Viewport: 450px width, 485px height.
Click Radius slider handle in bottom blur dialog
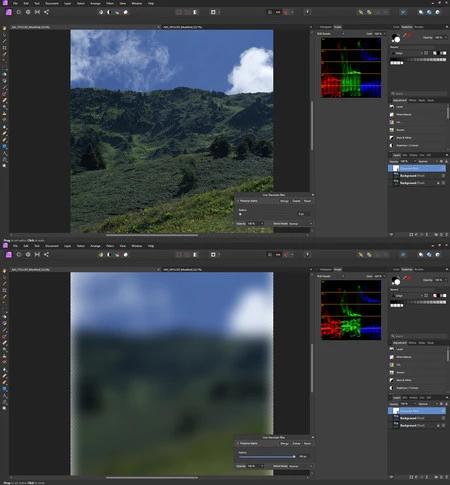point(294,457)
